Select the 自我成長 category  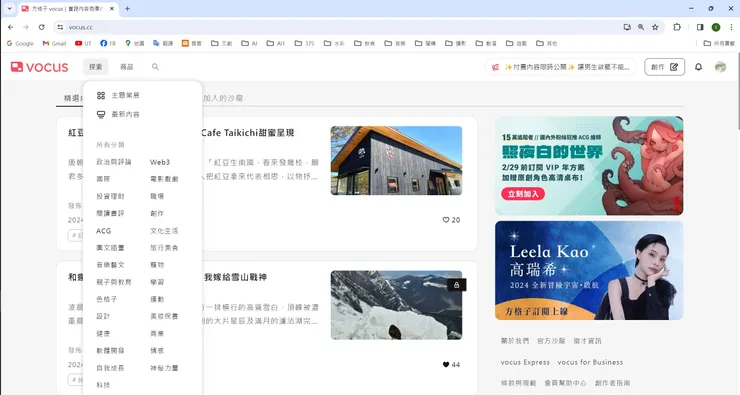(x=110, y=368)
